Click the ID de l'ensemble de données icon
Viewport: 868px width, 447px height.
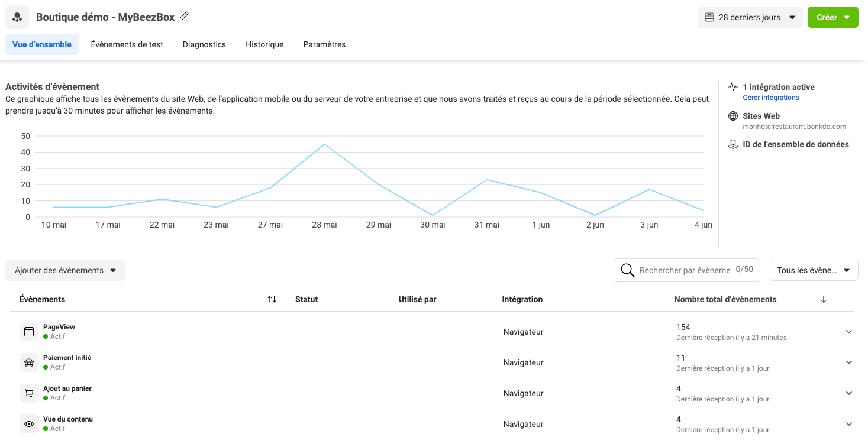click(733, 144)
